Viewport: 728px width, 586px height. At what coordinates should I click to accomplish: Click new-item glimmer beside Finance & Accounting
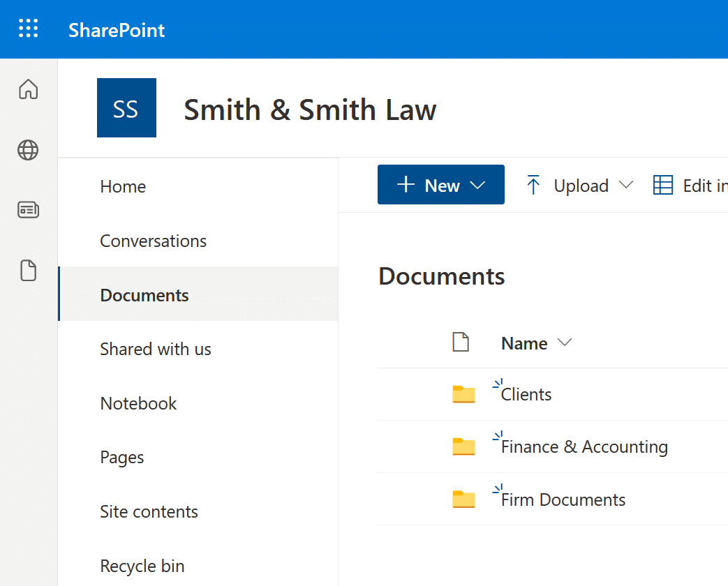click(498, 436)
